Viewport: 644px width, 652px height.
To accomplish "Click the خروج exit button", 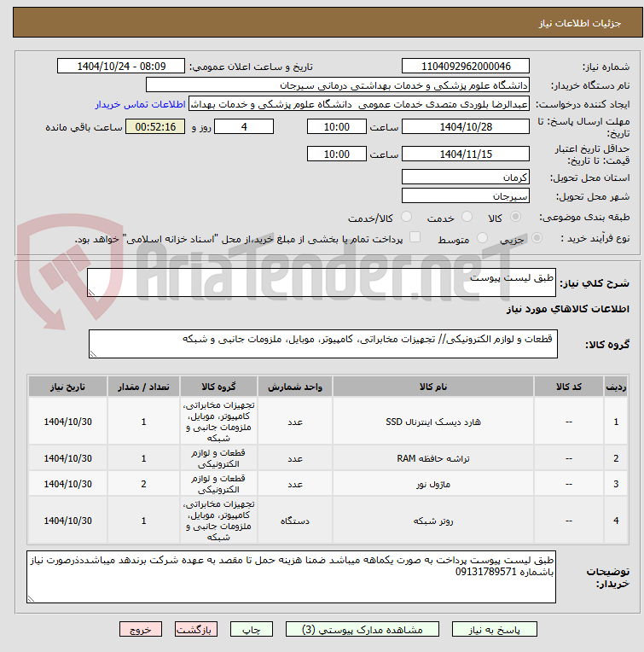I will click(141, 630).
